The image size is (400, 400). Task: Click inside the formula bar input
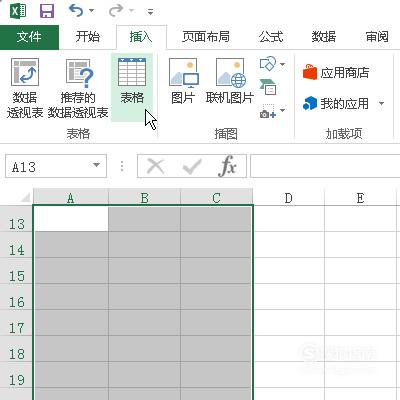coord(325,166)
